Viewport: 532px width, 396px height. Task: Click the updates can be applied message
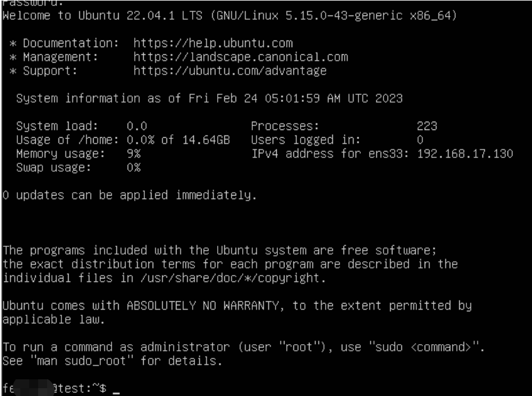point(129,195)
